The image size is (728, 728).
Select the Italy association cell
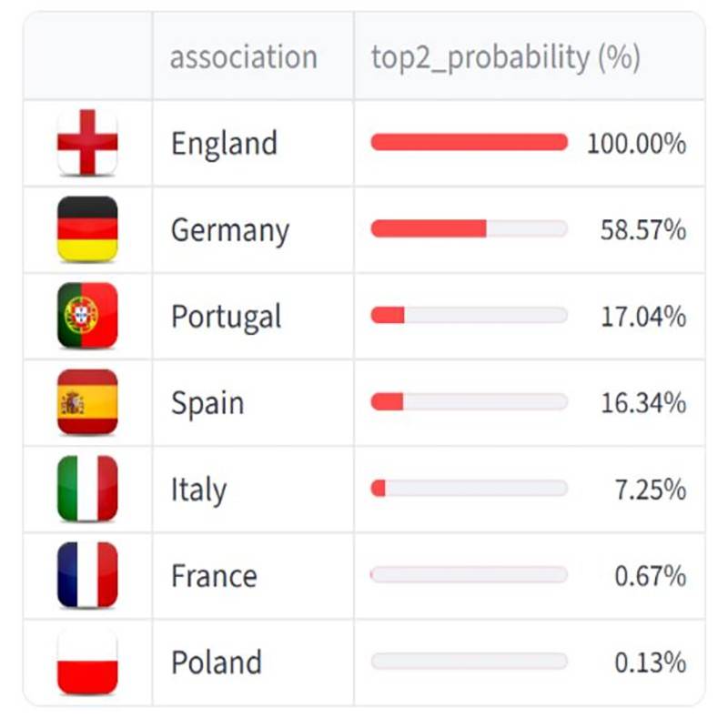coord(198,490)
